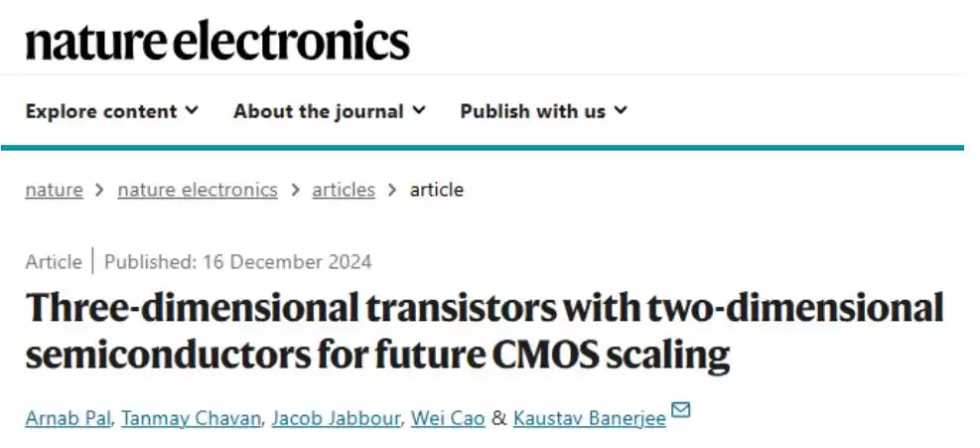Click the Published 16 December 2024 date
980x448 pixels.
[238, 262]
